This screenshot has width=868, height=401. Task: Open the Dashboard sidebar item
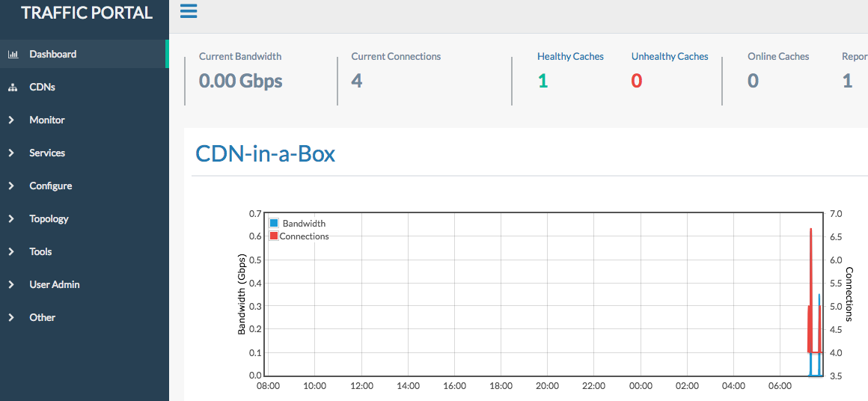point(83,54)
